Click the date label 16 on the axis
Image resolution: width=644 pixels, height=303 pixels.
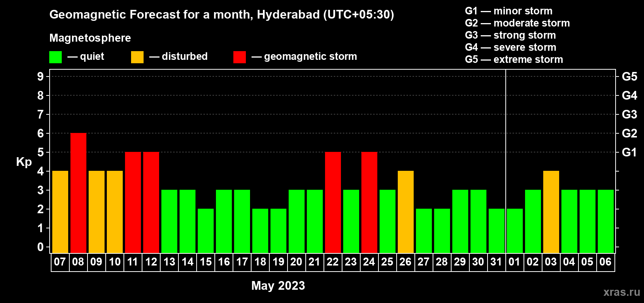coord(224,262)
